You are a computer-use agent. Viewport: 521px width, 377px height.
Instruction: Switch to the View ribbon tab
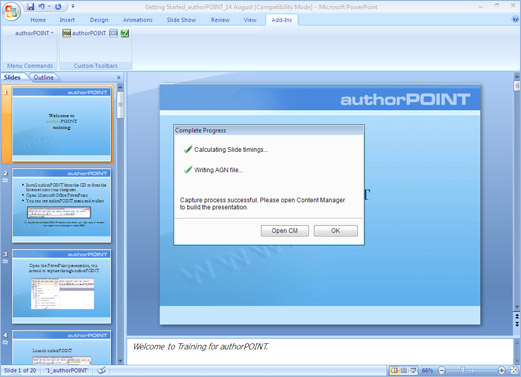[x=250, y=20]
